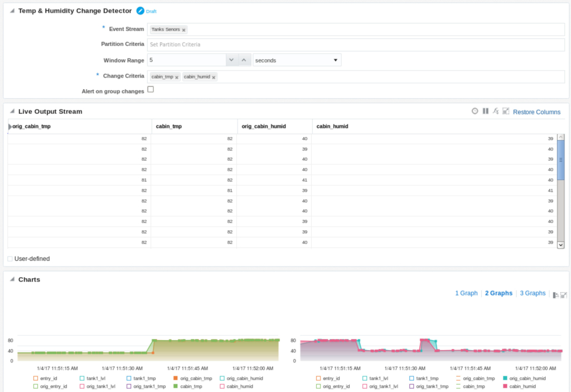This screenshot has height=392, width=571.
Task: Toggle entry_id legend in left chart
Action: (45, 378)
